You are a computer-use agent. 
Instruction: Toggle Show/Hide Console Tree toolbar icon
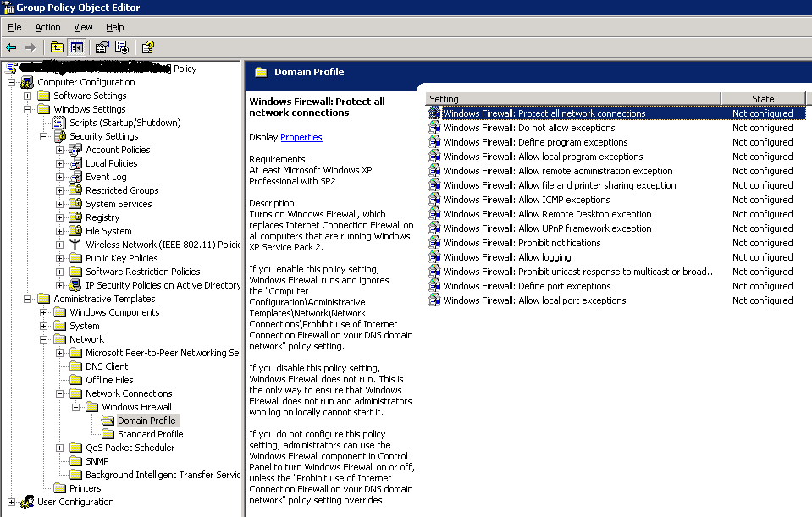pos(77,47)
